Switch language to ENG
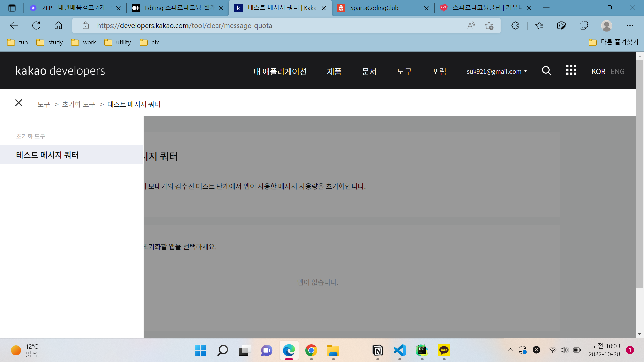Viewport: 644px width, 362px height. click(x=618, y=71)
